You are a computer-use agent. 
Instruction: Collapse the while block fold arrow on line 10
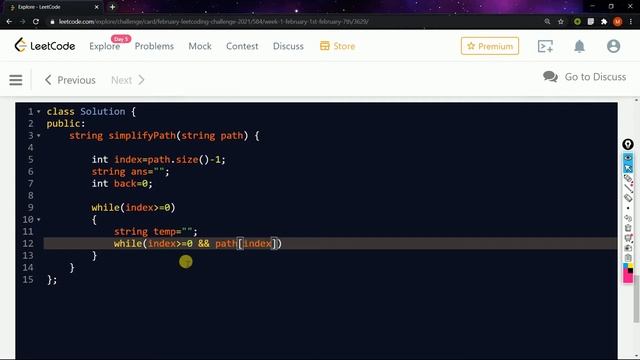click(x=39, y=220)
